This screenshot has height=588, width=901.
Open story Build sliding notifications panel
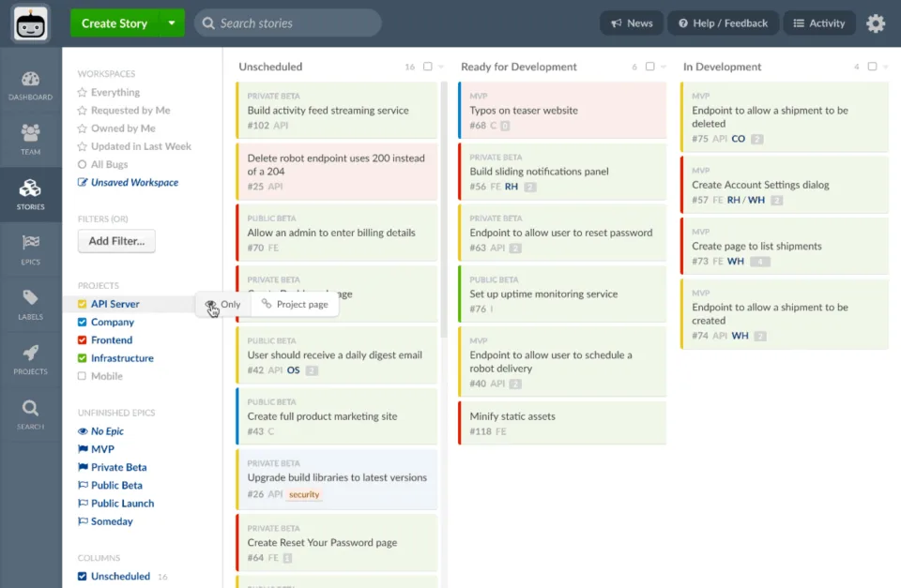coord(562,171)
